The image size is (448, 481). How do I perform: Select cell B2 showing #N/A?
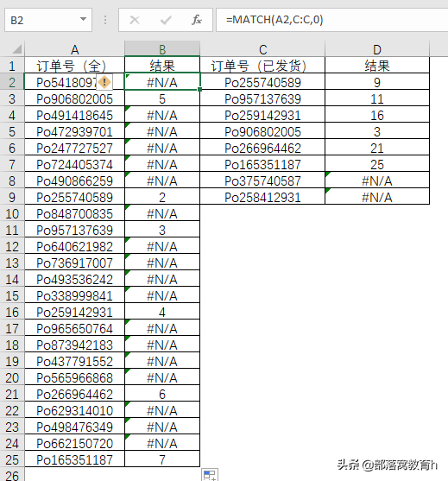pyautogui.click(x=162, y=82)
